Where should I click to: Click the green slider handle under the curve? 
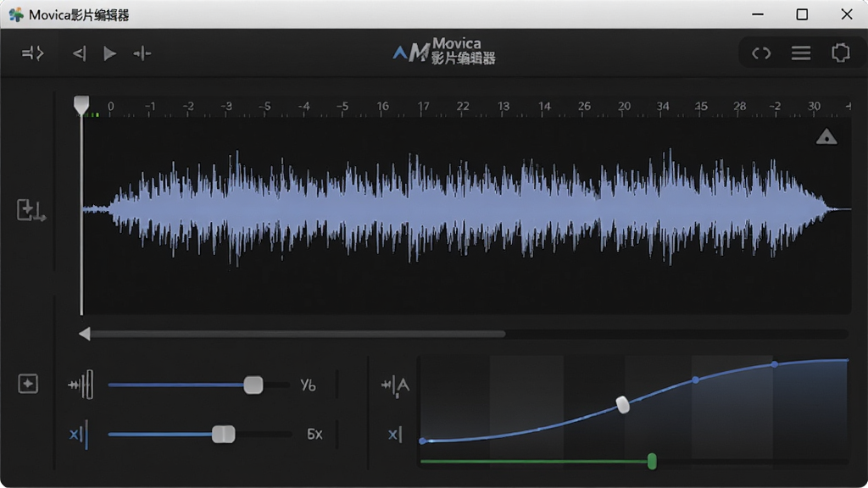pyautogui.click(x=652, y=461)
